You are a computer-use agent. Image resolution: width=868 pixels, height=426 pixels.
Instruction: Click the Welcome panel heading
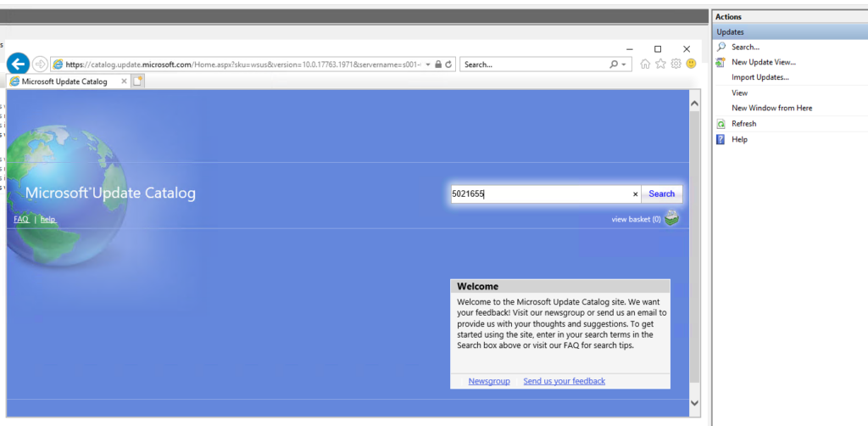(478, 286)
